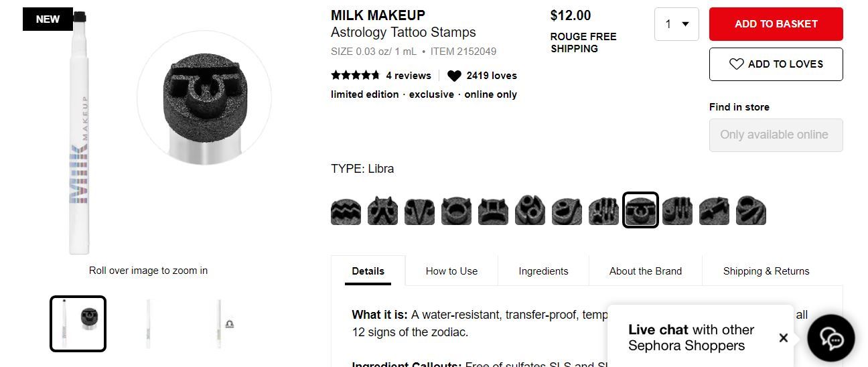Select the Leo stamp swatch
Viewport: 868px width, 367px height.
coord(567,210)
